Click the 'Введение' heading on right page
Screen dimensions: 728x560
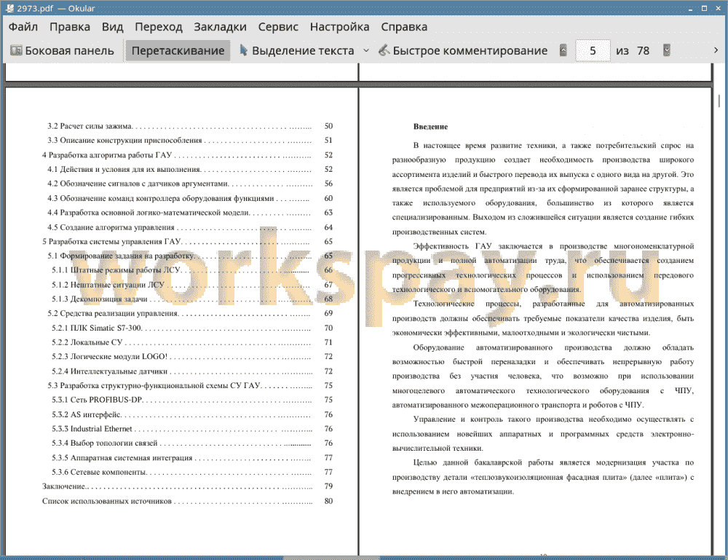point(430,127)
